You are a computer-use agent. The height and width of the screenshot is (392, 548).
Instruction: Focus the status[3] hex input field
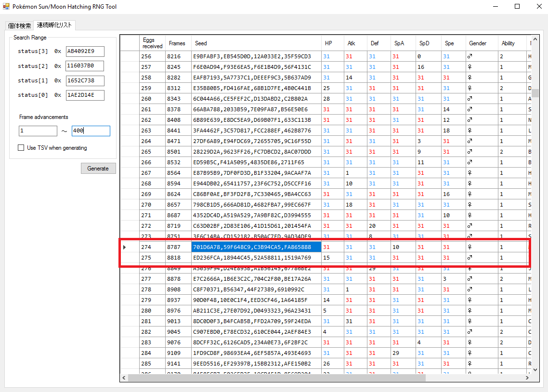click(85, 51)
